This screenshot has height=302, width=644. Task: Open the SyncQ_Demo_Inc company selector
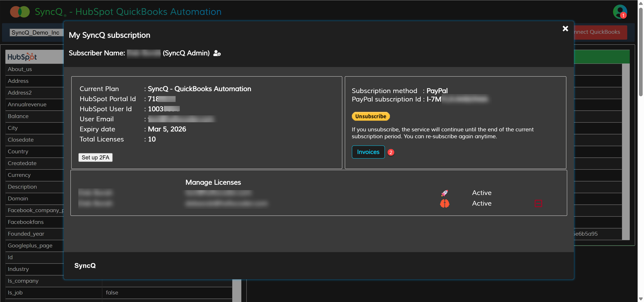[36, 33]
